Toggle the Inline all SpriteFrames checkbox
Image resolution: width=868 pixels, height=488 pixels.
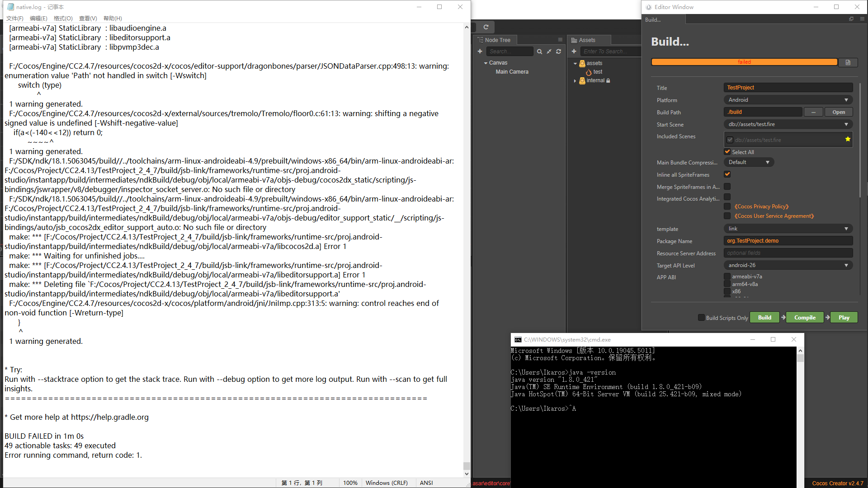tap(727, 174)
